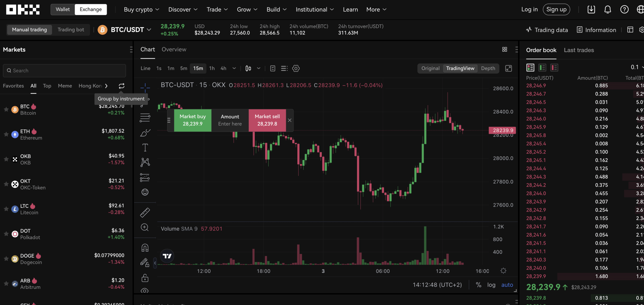Switch to the Overview tab
The width and height of the screenshot is (644, 305).
174,49
